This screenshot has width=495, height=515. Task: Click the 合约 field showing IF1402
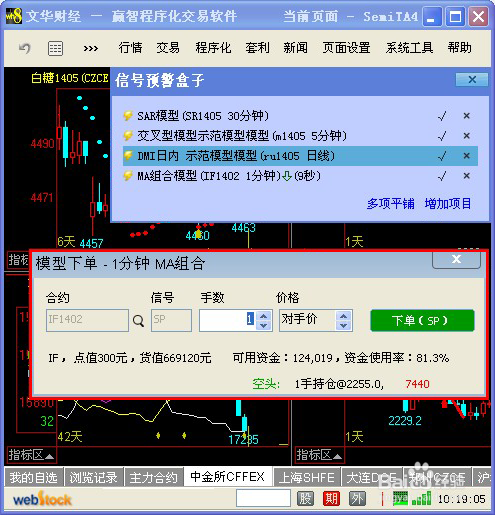coord(87,320)
